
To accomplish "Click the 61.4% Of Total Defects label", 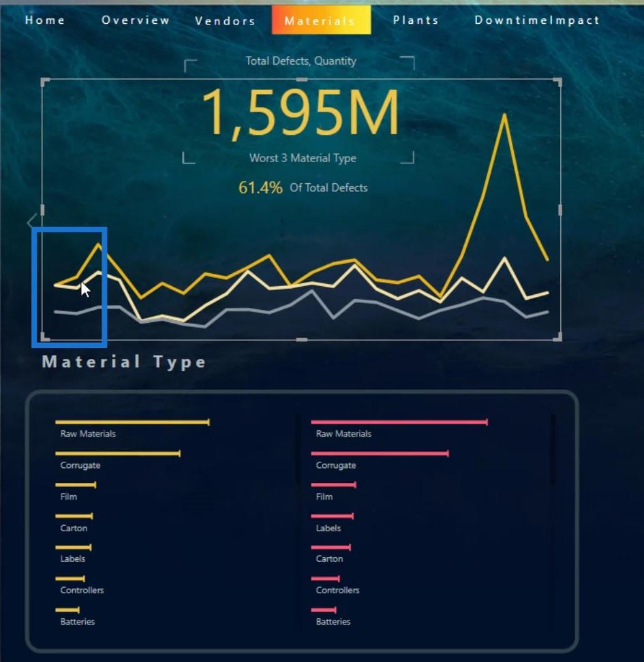I will tap(303, 187).
